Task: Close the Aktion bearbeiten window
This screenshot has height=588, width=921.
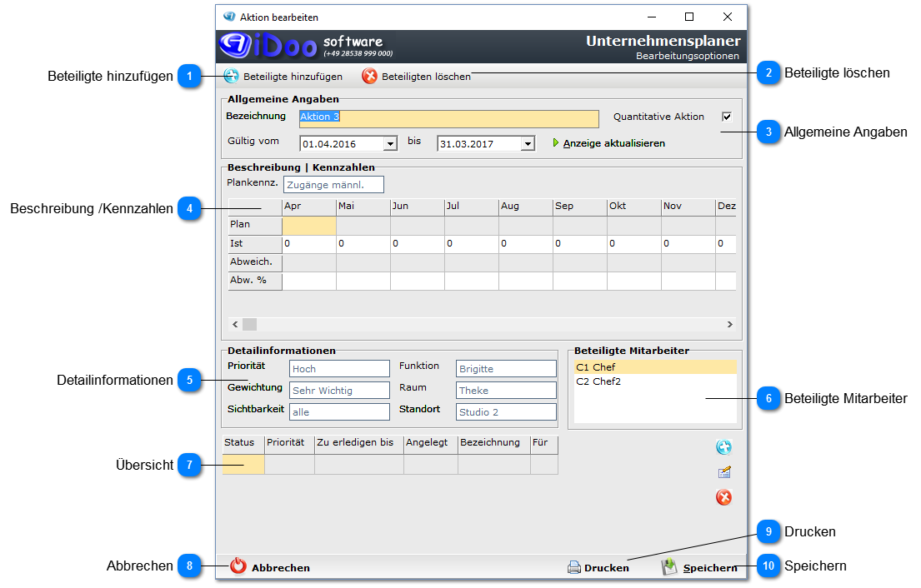Action: coord(727,17)
